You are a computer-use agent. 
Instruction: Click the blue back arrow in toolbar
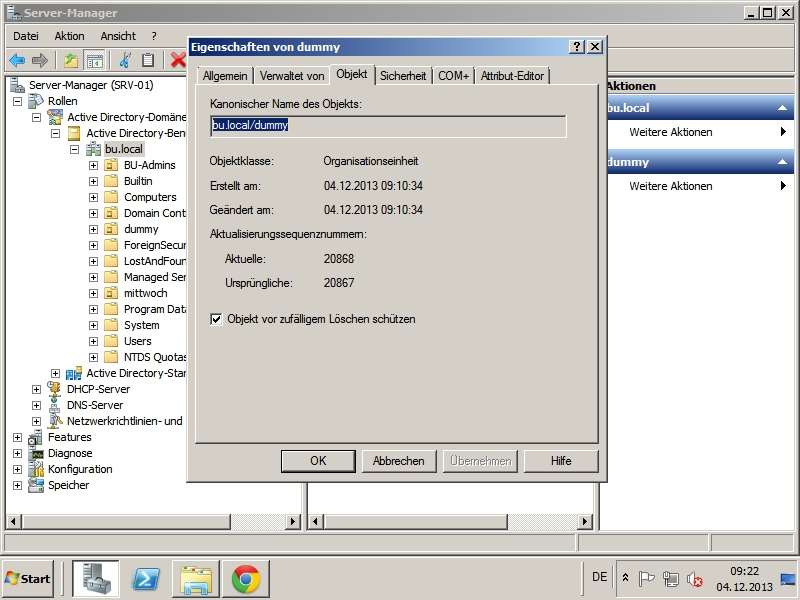pos(17,60)
